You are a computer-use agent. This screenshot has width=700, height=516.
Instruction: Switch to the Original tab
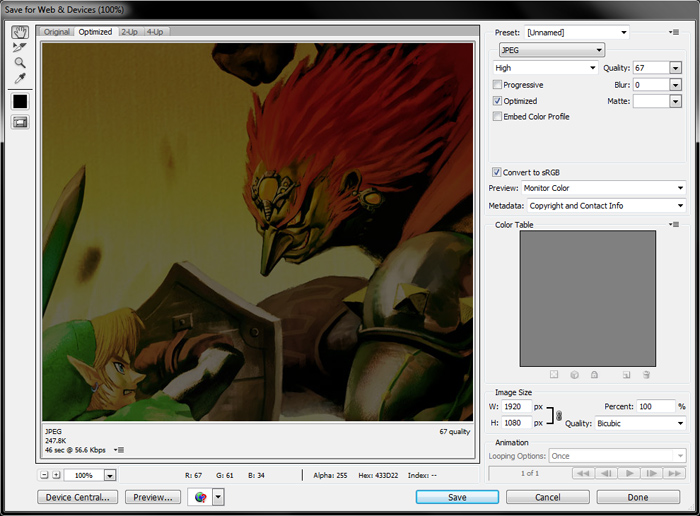click(x=57, y=32)
